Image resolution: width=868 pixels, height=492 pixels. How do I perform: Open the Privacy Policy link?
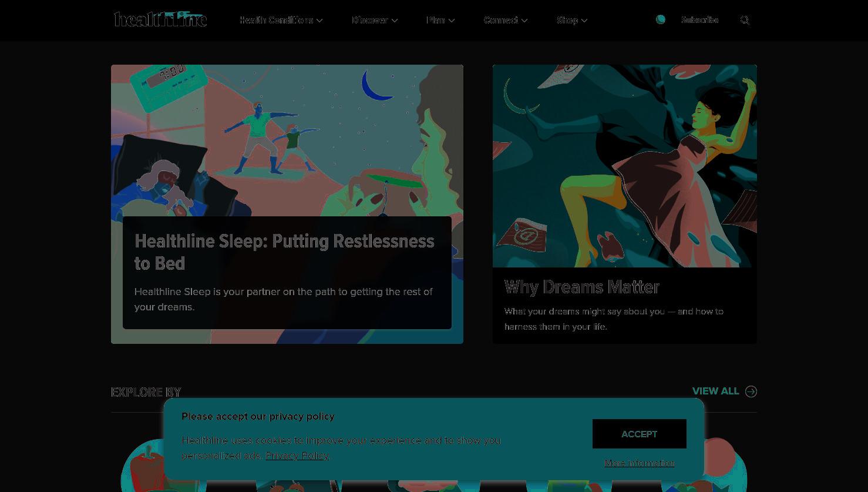(297, 456)
